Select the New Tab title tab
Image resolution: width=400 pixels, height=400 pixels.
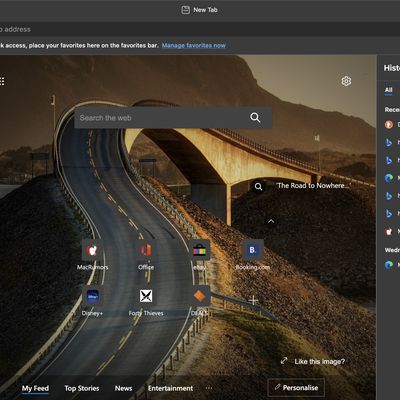click(x=199, y=10)
